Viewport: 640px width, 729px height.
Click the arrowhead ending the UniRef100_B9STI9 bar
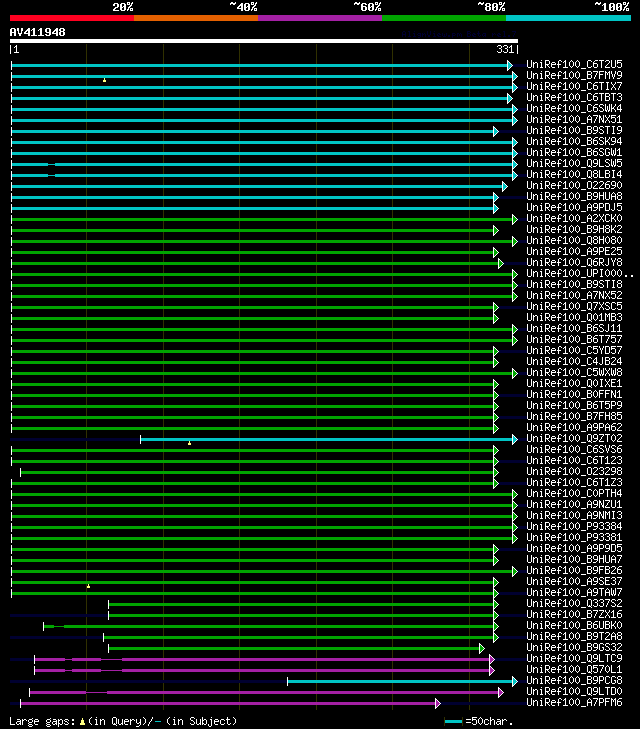(496, 132)
